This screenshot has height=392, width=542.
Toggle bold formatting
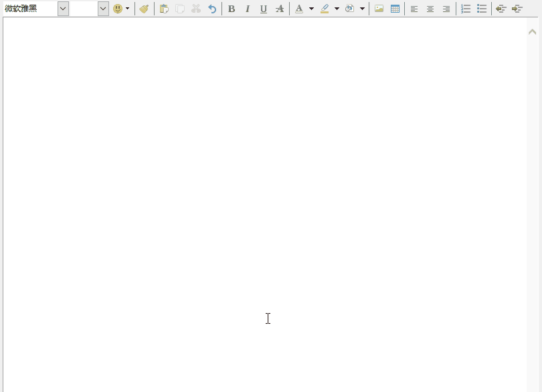232,9
